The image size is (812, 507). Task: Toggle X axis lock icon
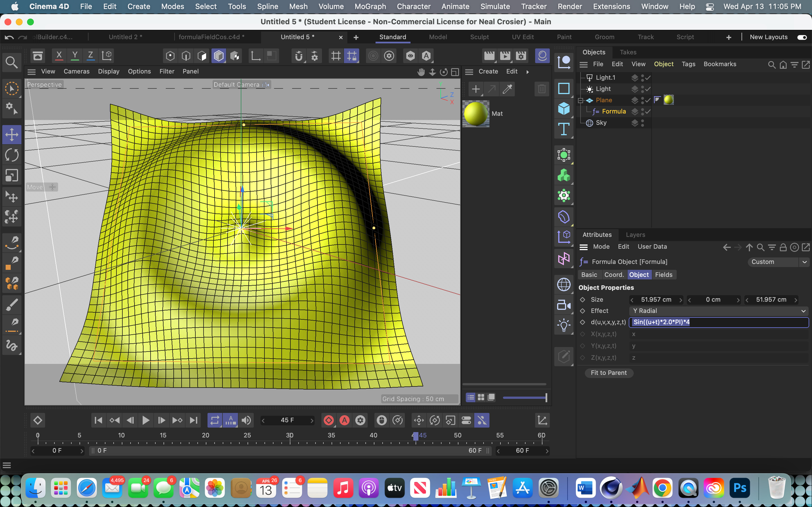pos(59,56)
